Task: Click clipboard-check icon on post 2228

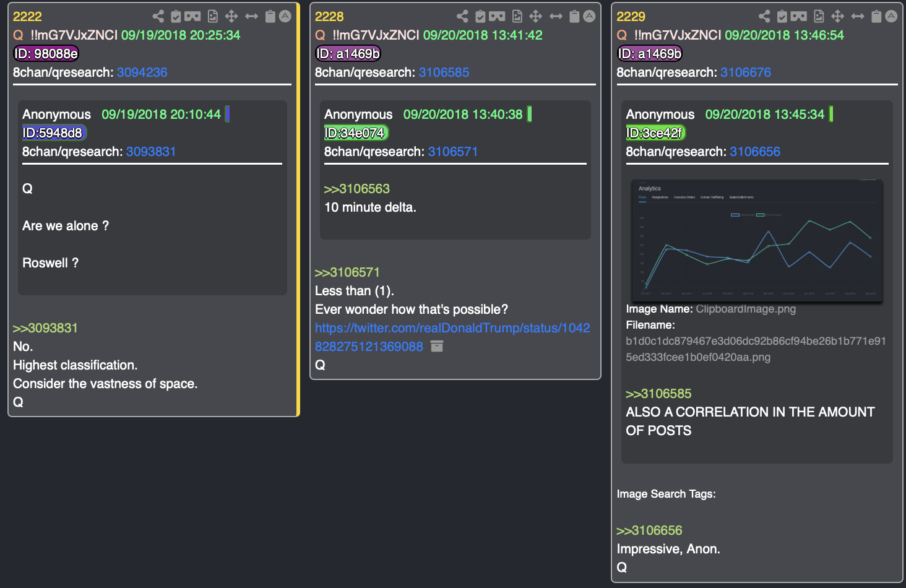Action: coord(480,16)
